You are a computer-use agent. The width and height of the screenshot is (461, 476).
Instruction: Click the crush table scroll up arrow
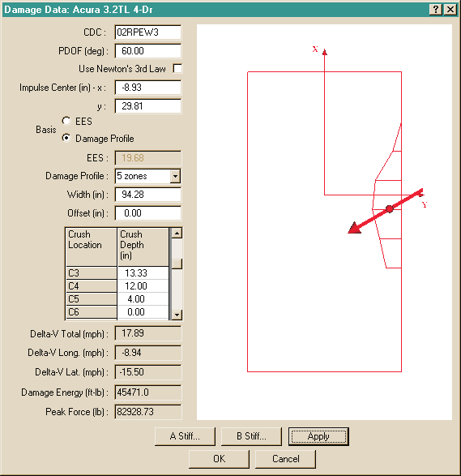tap(177, 234)
